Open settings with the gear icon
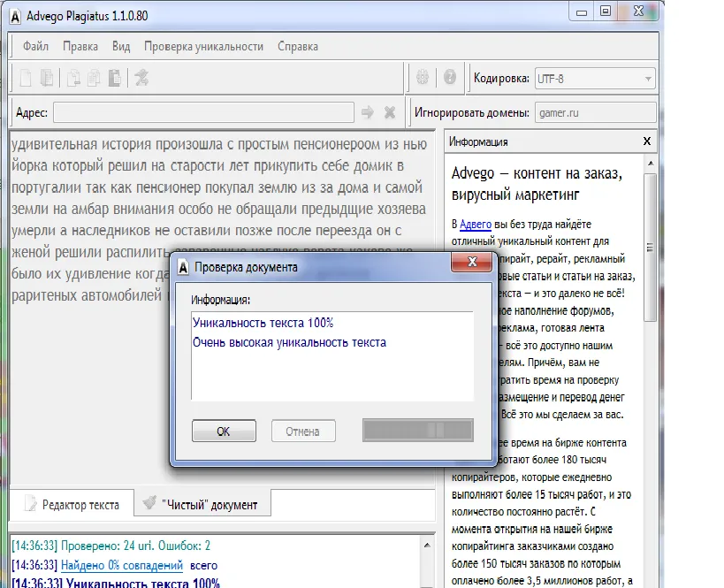 (423, 77)
